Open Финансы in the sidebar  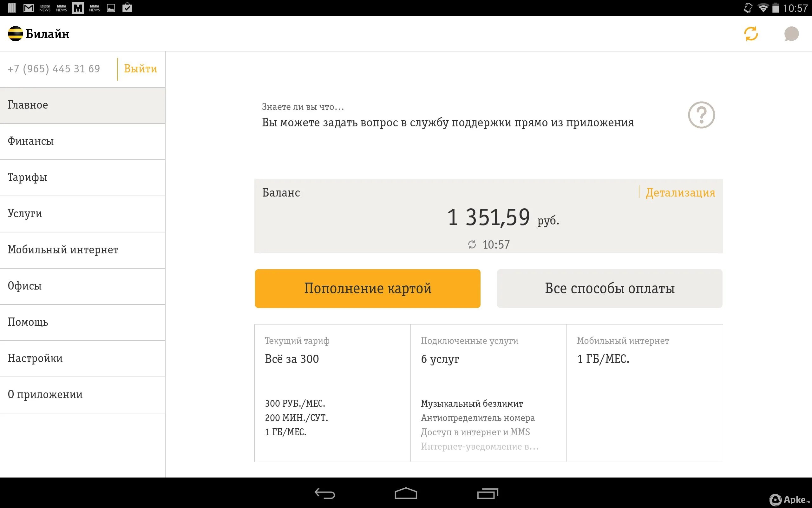coord(82,142)
